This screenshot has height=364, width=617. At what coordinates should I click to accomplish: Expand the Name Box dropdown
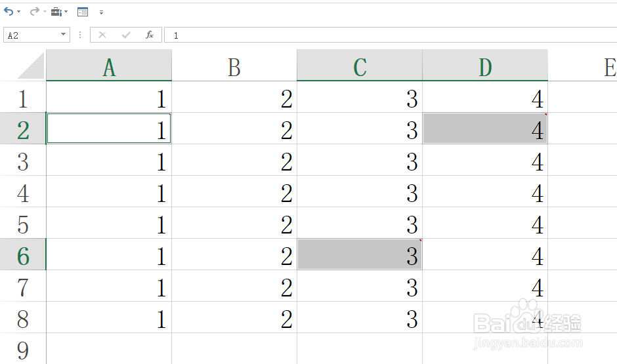(x=63, y=35)
